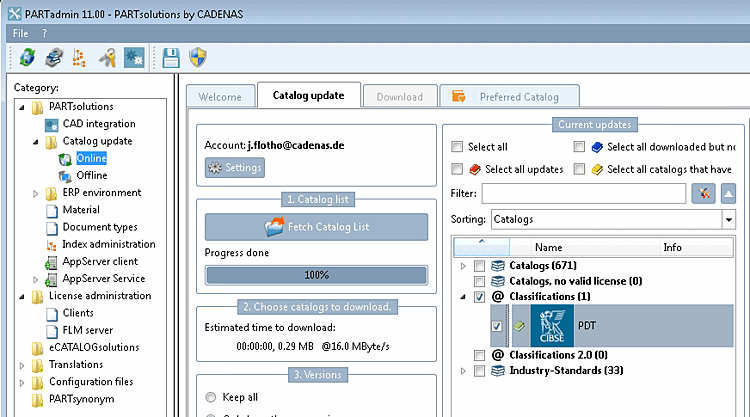
Task: Select the Document types tree item
Action: pos(100,227)
